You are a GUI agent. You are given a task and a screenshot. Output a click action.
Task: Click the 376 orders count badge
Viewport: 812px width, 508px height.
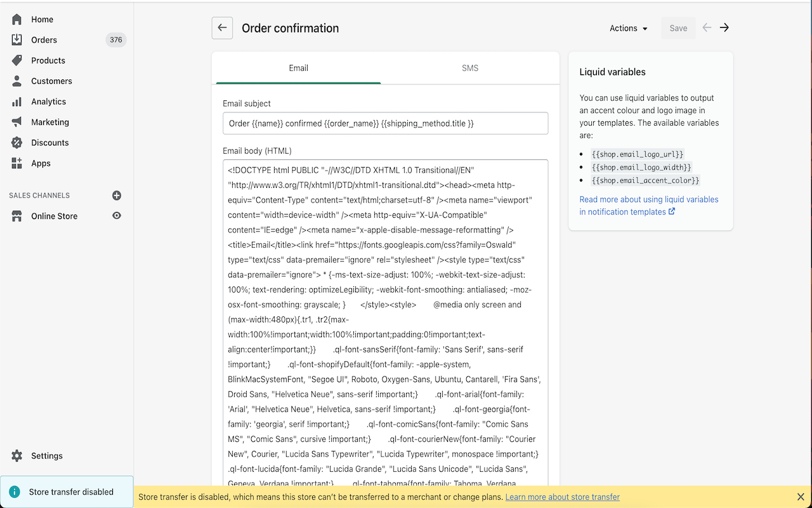tap(116, 40)
